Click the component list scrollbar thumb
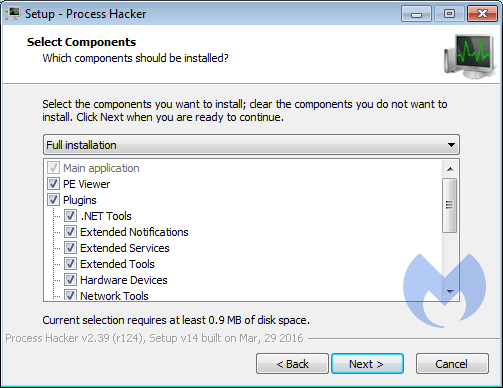The height and width of the screenshot is (388, 503). click(x=450, y=205)
